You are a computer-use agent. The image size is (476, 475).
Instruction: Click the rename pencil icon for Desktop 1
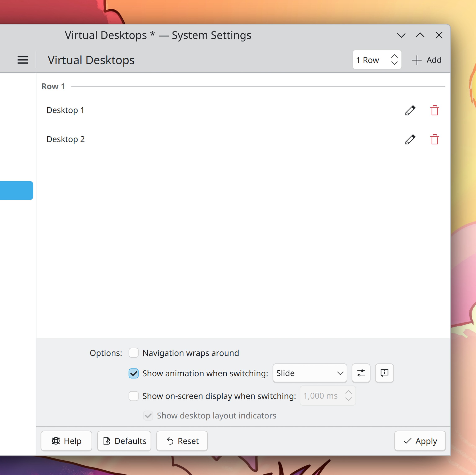(x=410, y=110)
